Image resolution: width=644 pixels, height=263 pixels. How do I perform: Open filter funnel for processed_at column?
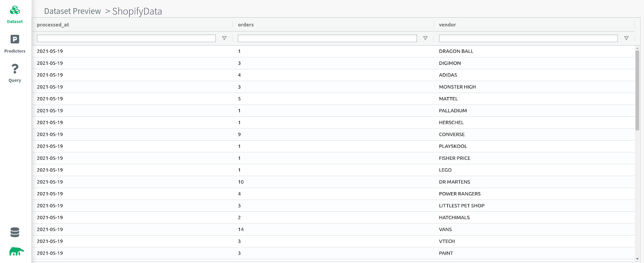(224, 38)
